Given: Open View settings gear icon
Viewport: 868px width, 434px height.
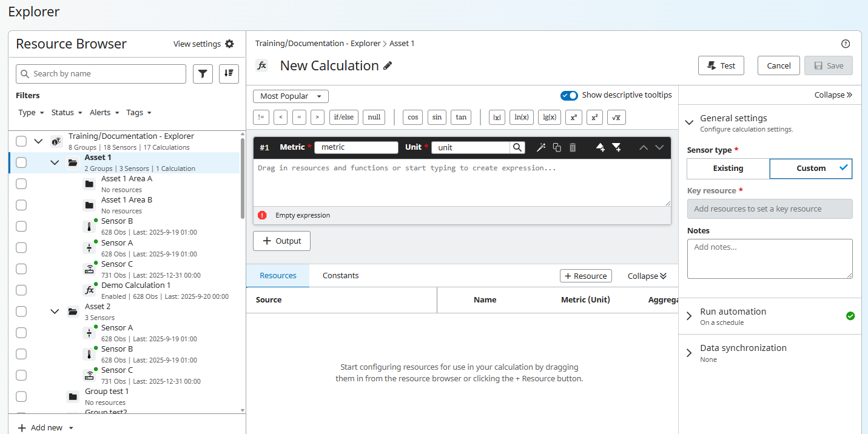Looking at the screenshot, I should coord(229,44).
